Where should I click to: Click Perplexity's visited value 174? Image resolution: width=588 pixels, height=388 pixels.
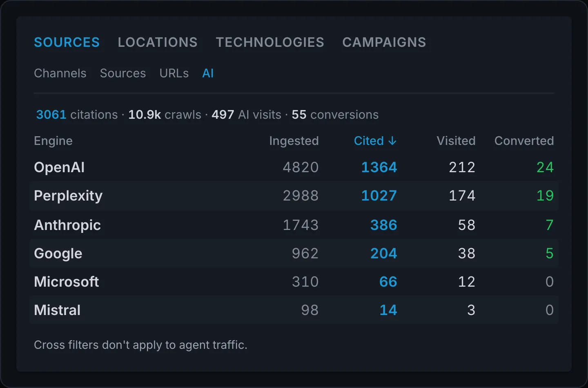(x=462, y=196)
